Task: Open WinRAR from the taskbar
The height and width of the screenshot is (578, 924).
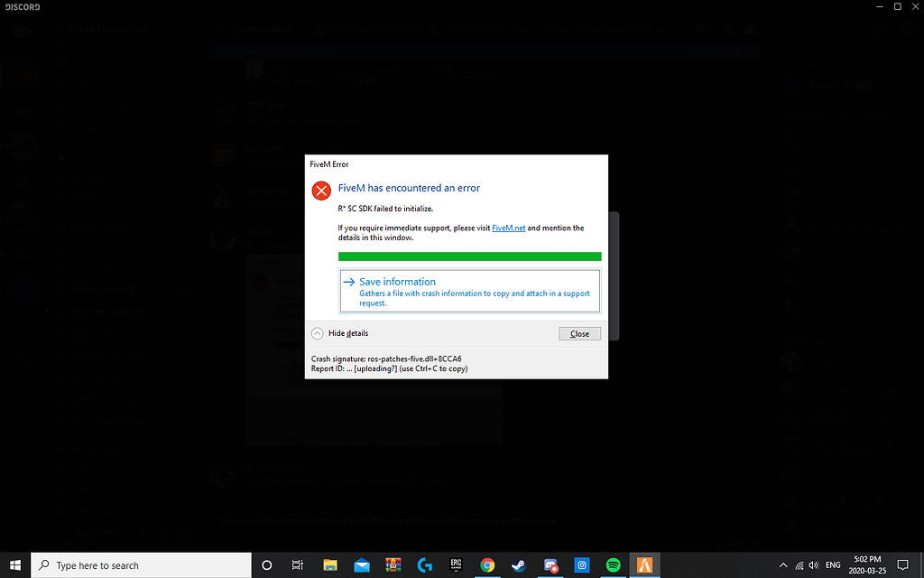Action: [x=393, y=565]
